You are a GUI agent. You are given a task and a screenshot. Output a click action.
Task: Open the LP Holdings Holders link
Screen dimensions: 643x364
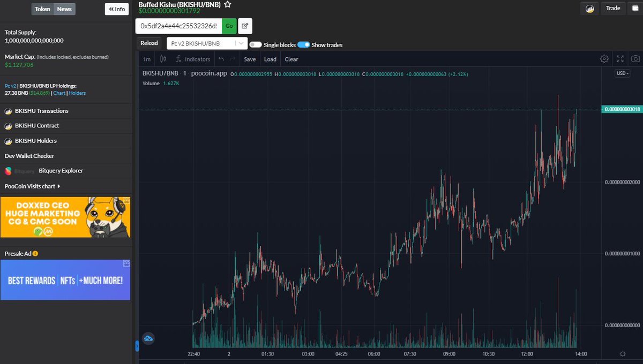pyautogui.click(x=77, y=93)
